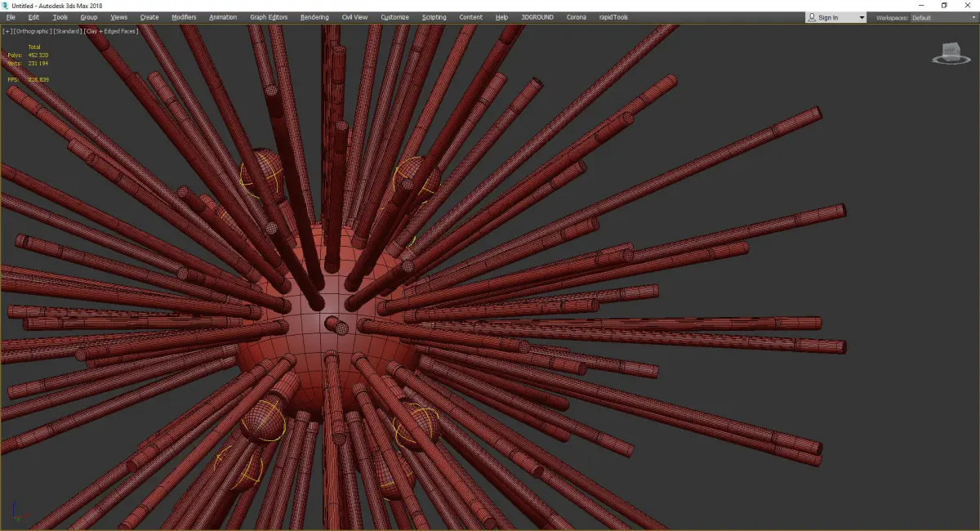Click the 3ds Max application icon
Screen dimensions: 980x531
click(6, 5)
